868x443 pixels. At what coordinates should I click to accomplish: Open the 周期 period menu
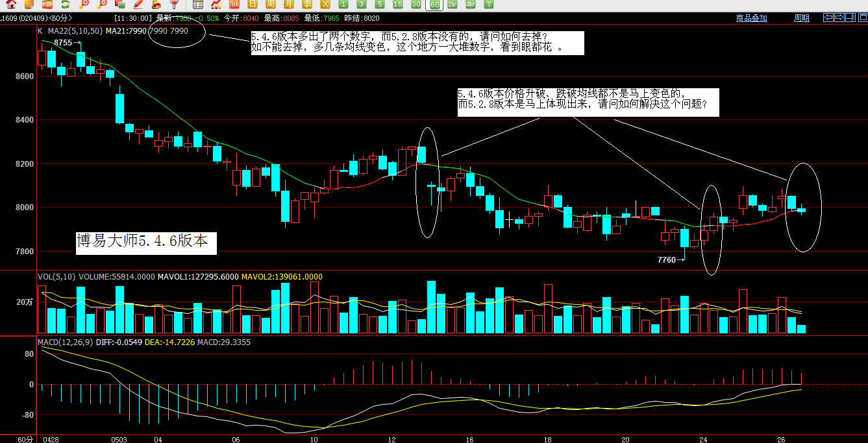click(801, 18)
